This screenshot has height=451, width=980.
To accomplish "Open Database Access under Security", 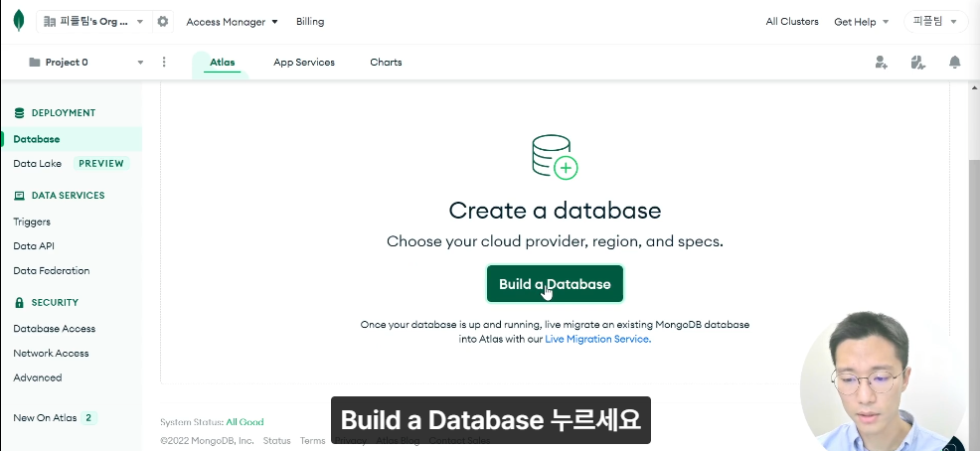I will click(55, 329).
